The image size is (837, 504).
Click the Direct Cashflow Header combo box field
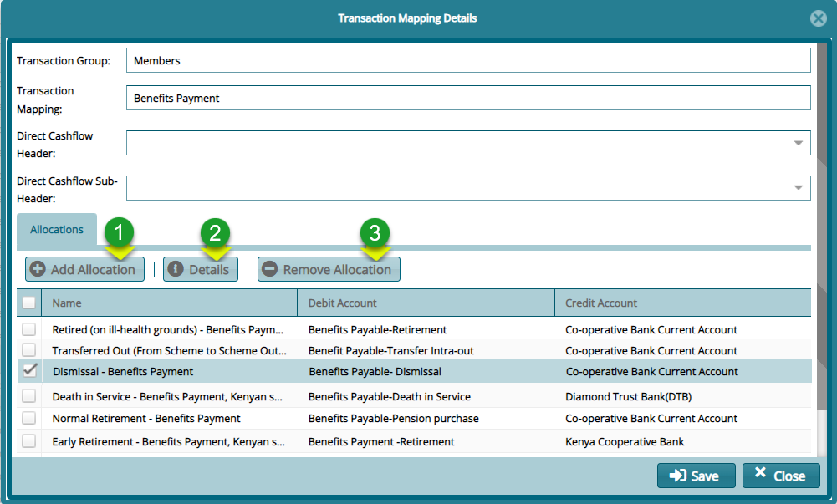click(468, 143)
